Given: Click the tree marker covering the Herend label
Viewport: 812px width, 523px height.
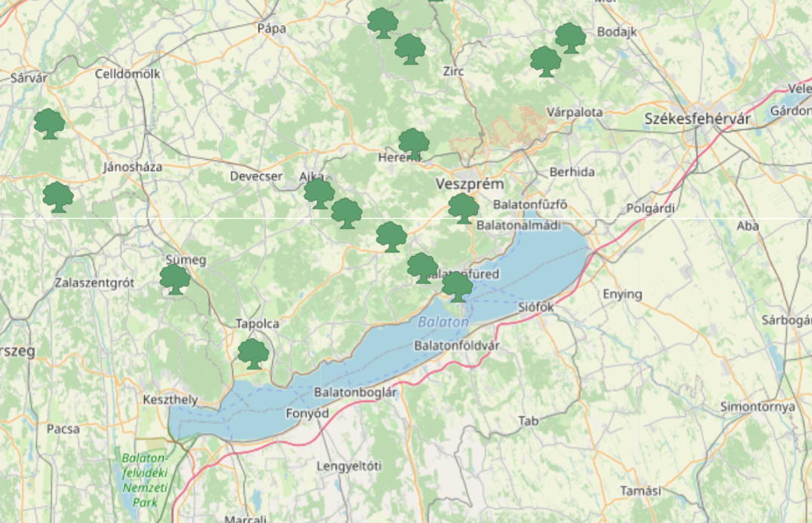Looking at the screenshot, I should click(414, 143).
